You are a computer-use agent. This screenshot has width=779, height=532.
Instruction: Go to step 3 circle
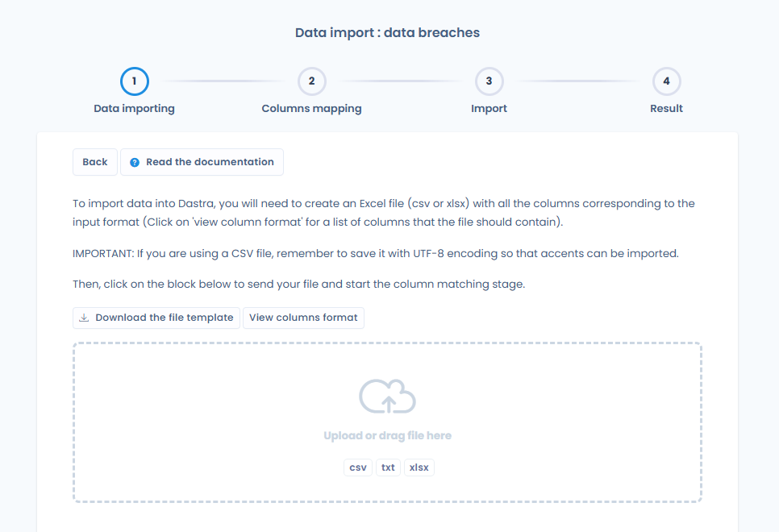[x=489, y=81]
